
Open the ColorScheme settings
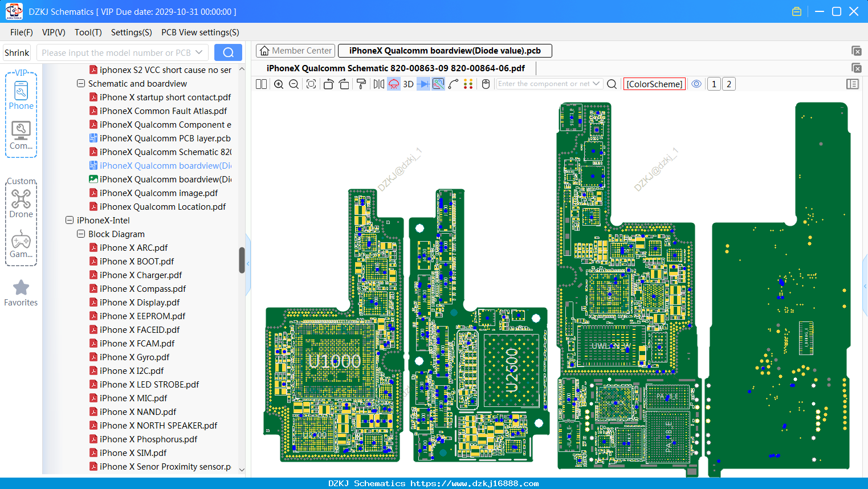(x=654, y=84)
